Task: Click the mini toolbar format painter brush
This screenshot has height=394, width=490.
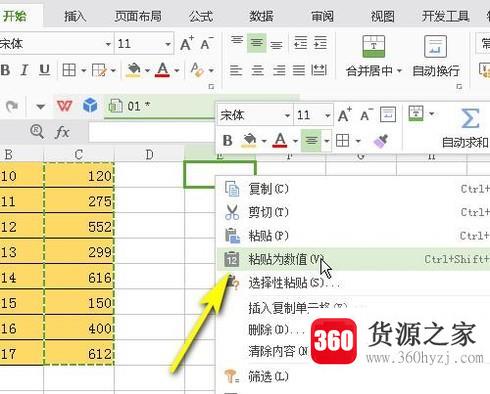Action: [381, 141]
